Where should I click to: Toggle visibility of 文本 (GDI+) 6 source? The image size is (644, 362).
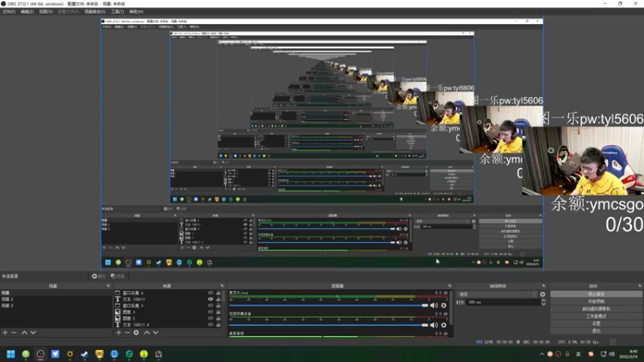tap(211, 325)
